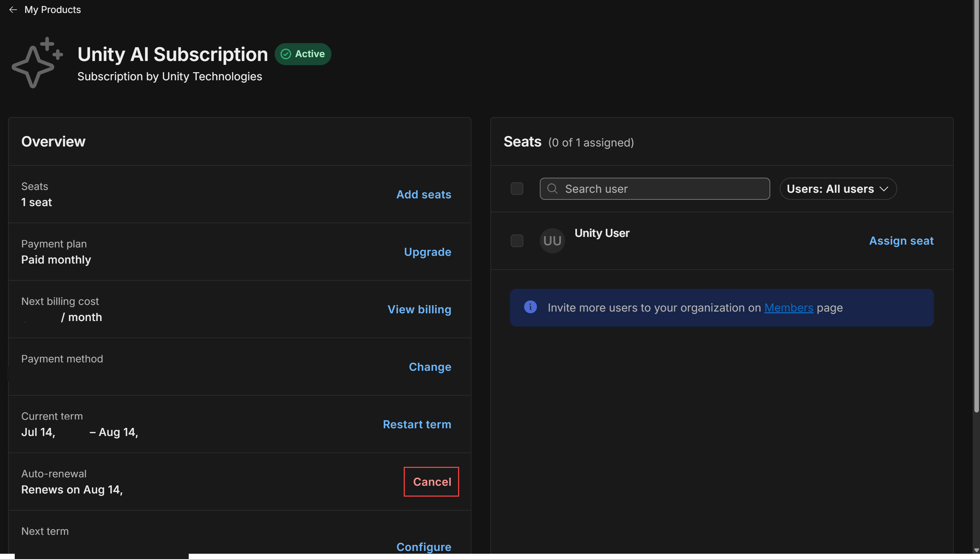
Task: Select the Unity AI Subscription title
Action: pyautogui.click(x=173, y=54)
